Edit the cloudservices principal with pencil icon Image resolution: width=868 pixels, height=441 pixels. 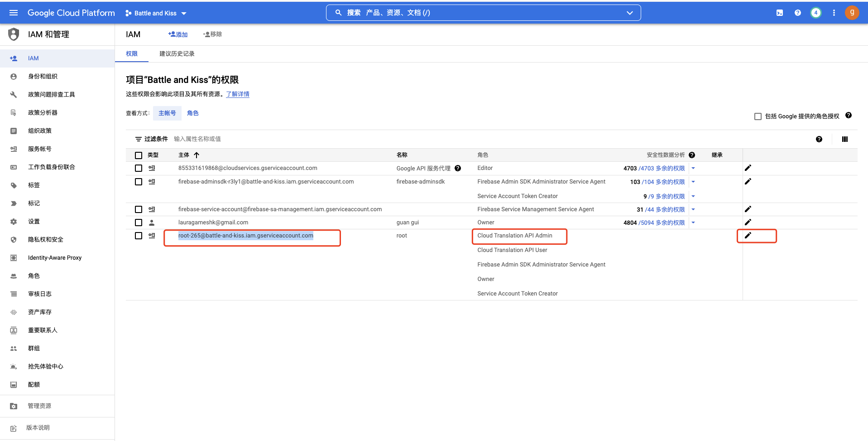click(x=748, y=168)
